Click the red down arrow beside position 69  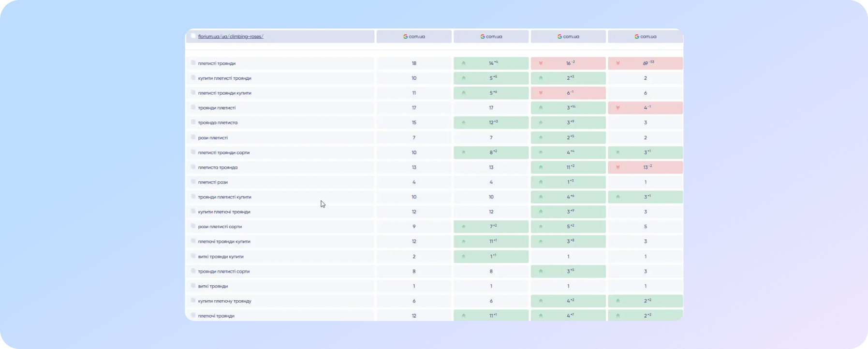[618, 63]
